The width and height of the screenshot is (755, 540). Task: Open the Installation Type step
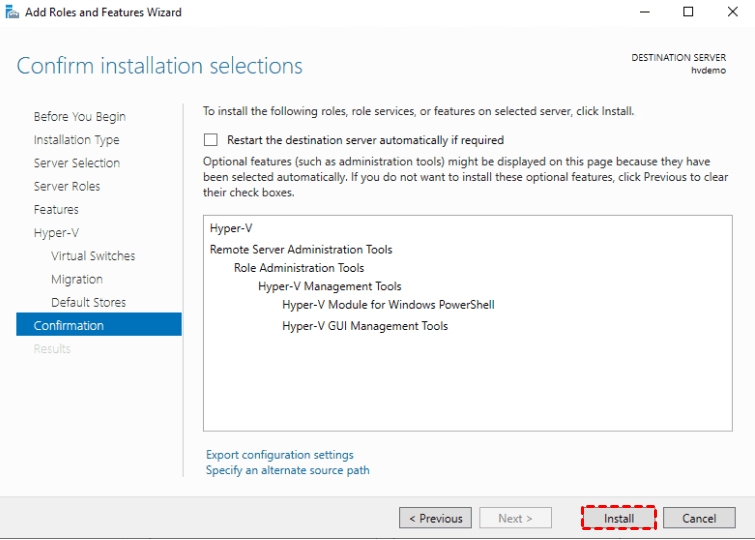(x=76, y=140)
